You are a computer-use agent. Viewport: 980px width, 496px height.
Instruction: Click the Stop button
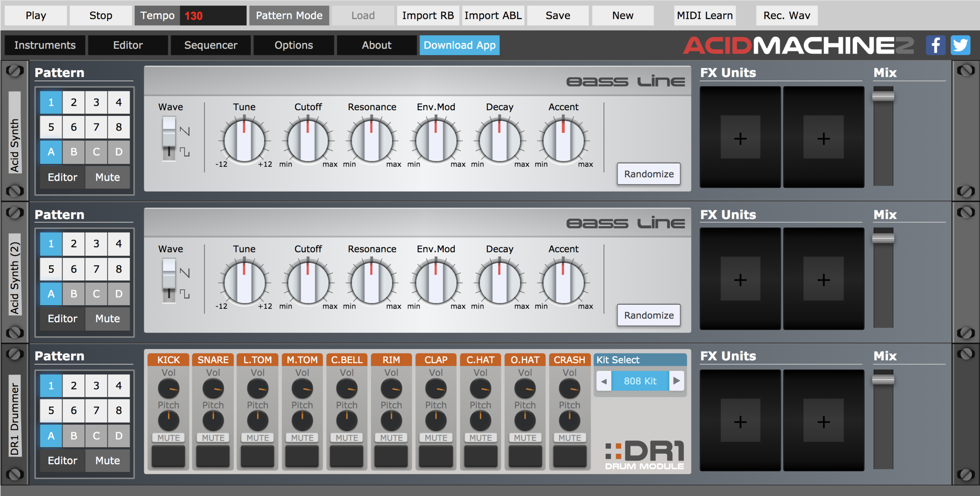pos(101,16)
